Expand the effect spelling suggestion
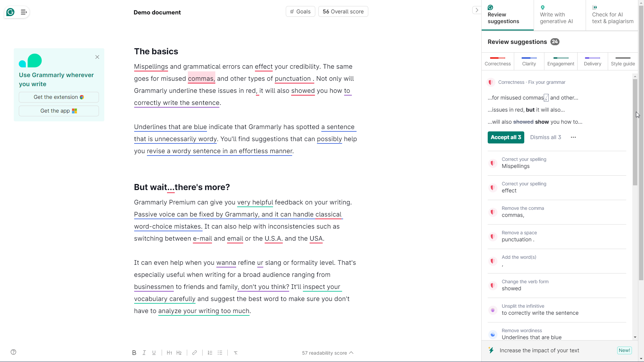This screenshot has width=644, height=362. [557, 188]
